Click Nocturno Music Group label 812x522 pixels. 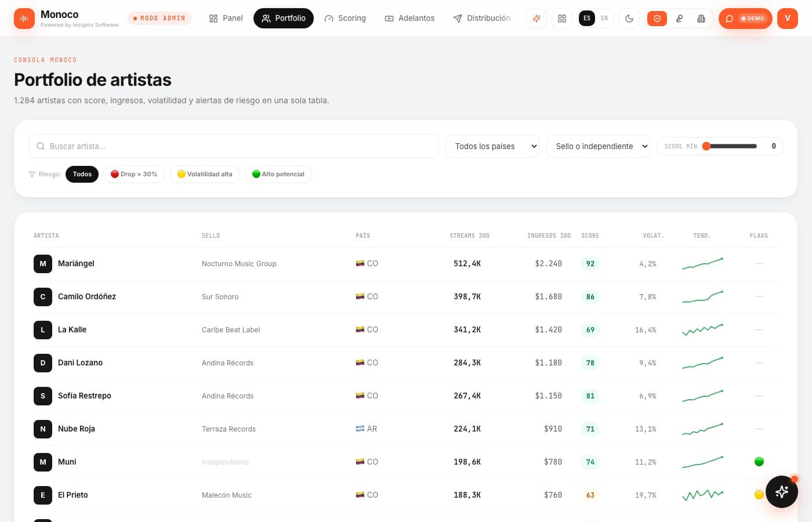(x=239, y=263)
